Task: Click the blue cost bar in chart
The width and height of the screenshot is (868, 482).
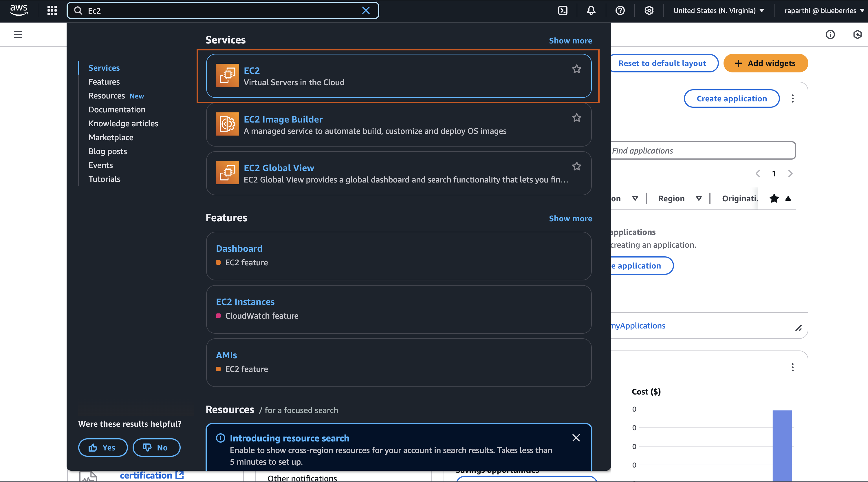Action: coord(782,445)
